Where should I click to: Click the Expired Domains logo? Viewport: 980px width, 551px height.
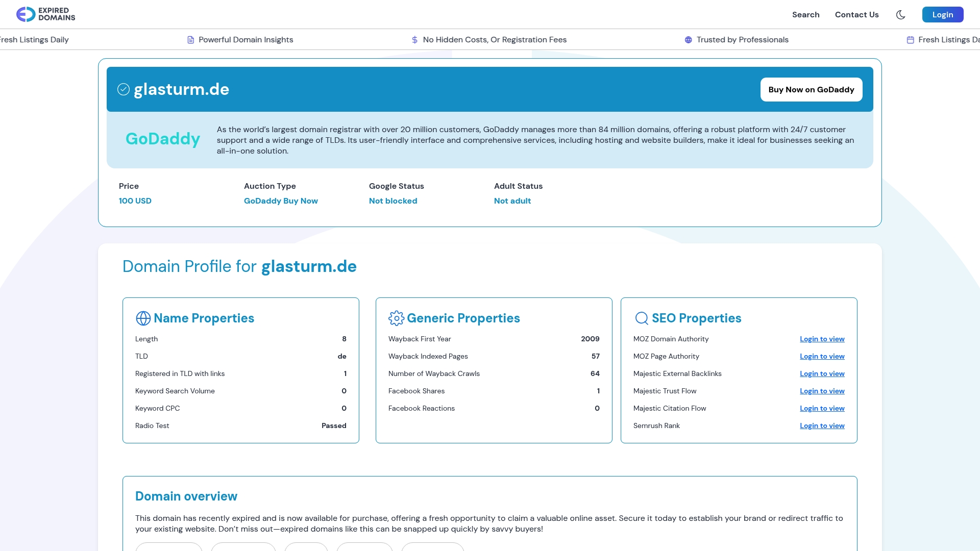[x=45, y=14]
